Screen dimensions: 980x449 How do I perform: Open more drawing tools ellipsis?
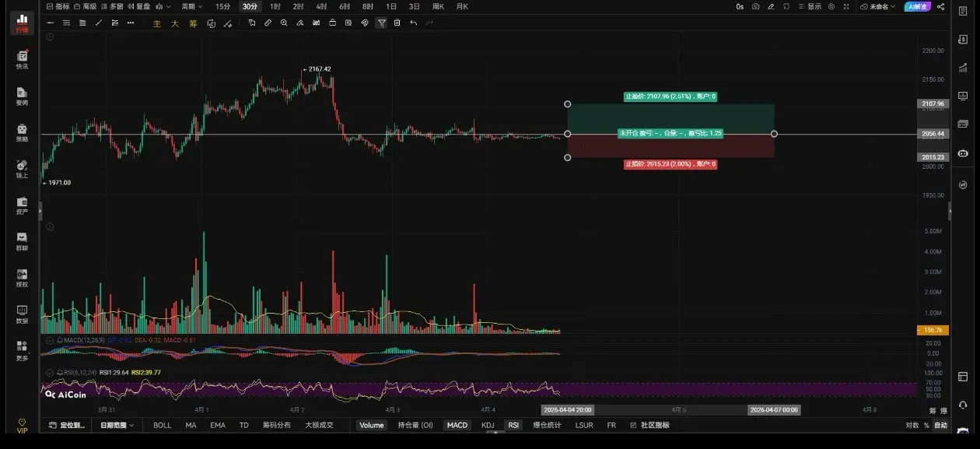coord(131,23)
